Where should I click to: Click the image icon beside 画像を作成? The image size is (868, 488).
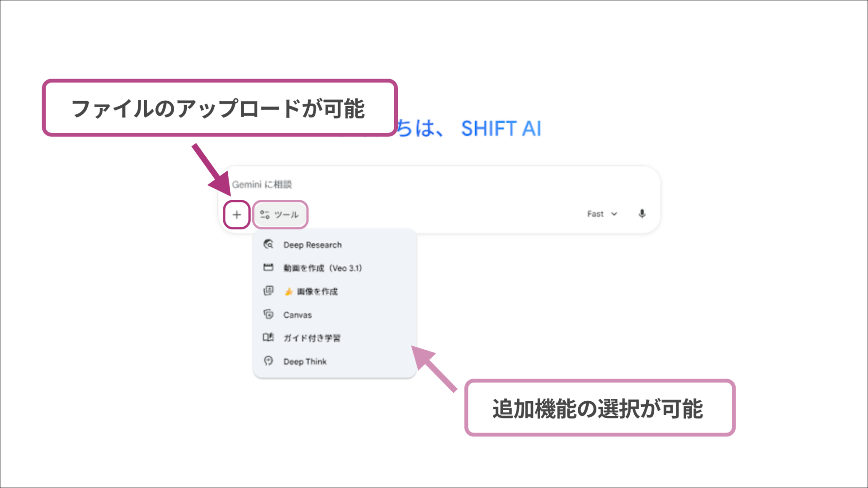(x=268, y=291)
